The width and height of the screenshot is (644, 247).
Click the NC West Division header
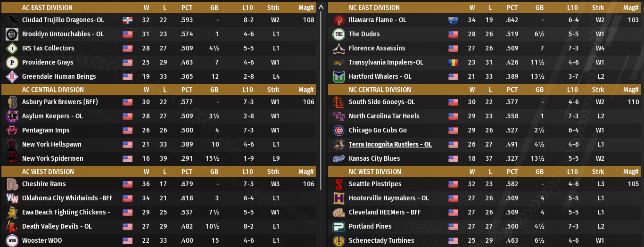coord(375,172)
